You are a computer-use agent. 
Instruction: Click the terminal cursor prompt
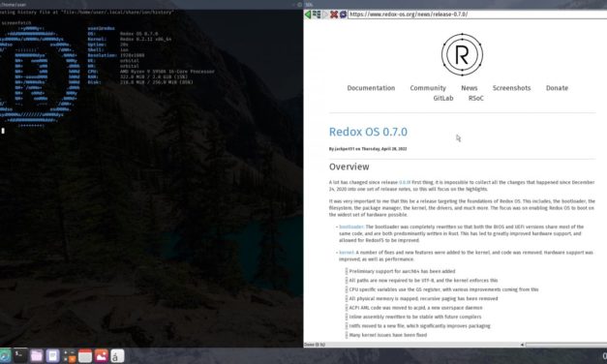[x=3, y=131]
